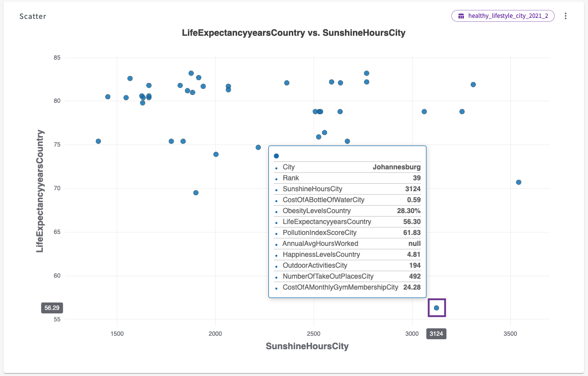Viewport: 588px width, 376px height.
Task: Click the "PollutionIndexScoreCity" tooltip row
Action: tap(347, 232)
